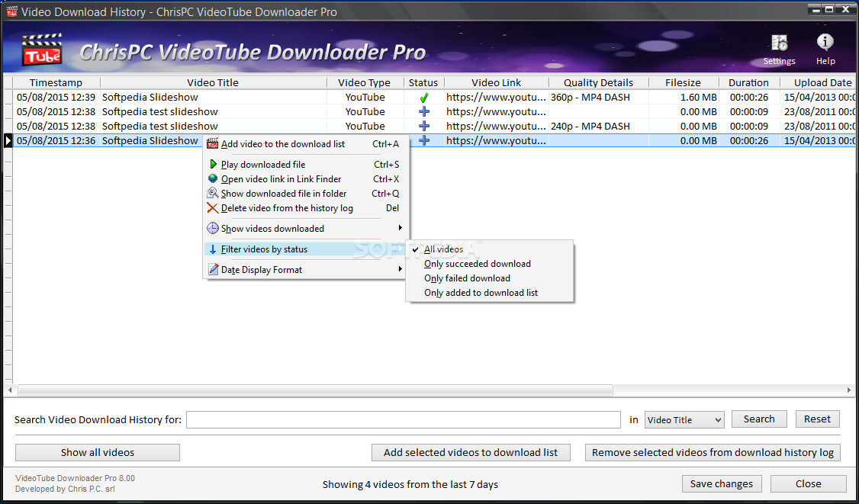859x504 pixels.
Task: Choose Only succeeded download filter
Action: click(x=489, y=264)
